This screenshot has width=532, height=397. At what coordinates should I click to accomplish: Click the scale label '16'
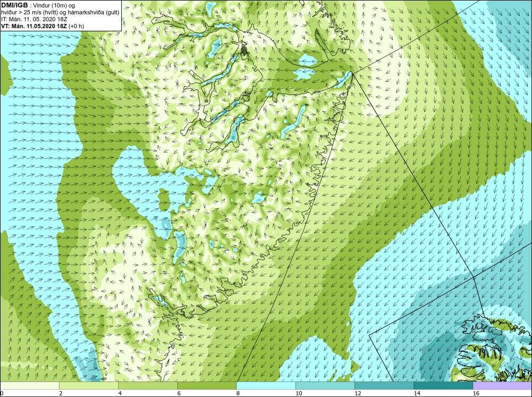click(476, 393)
